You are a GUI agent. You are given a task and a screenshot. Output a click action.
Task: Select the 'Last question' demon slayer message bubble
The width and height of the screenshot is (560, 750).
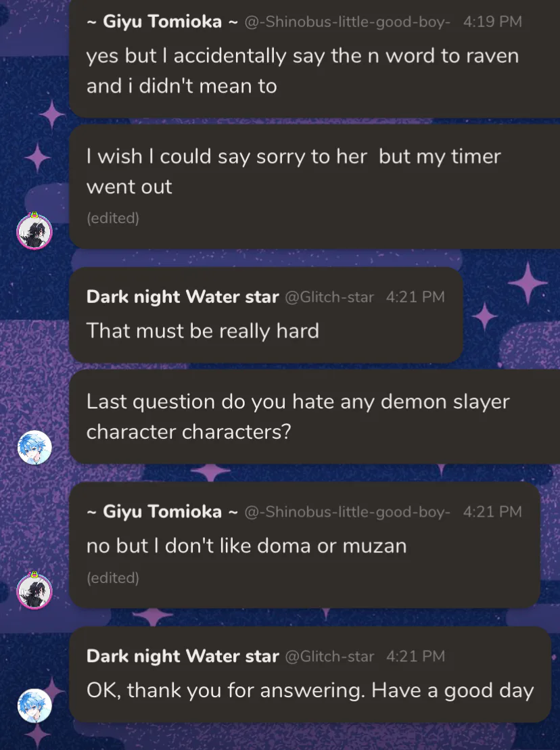[x=298, y=417]
